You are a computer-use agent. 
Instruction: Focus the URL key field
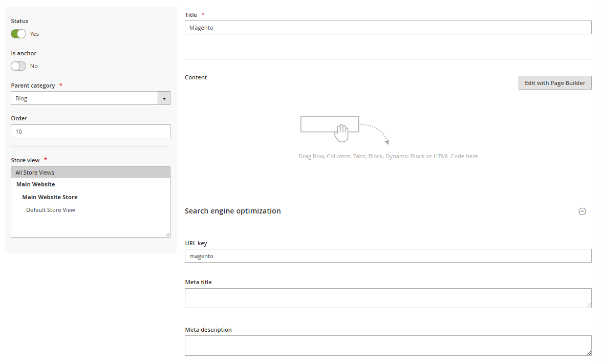[x=388, y=256]
